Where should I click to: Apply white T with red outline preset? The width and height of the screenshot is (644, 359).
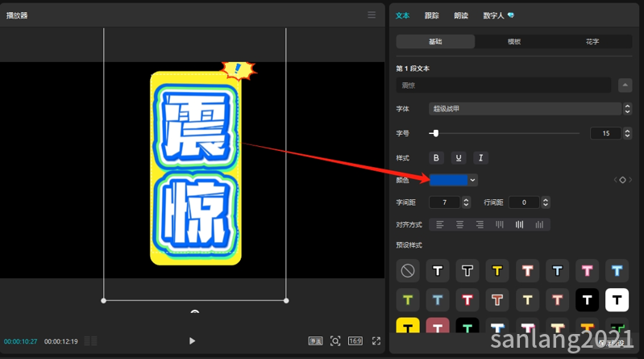point(467,300)
